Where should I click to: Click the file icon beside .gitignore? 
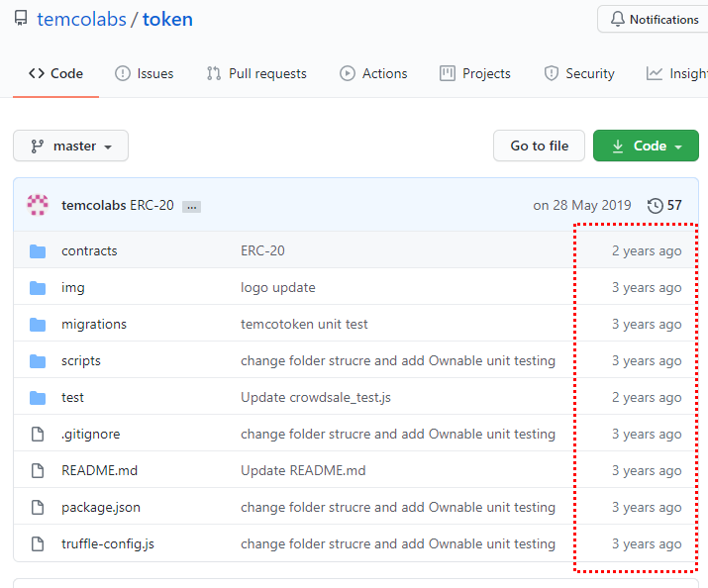pos(38,435)
